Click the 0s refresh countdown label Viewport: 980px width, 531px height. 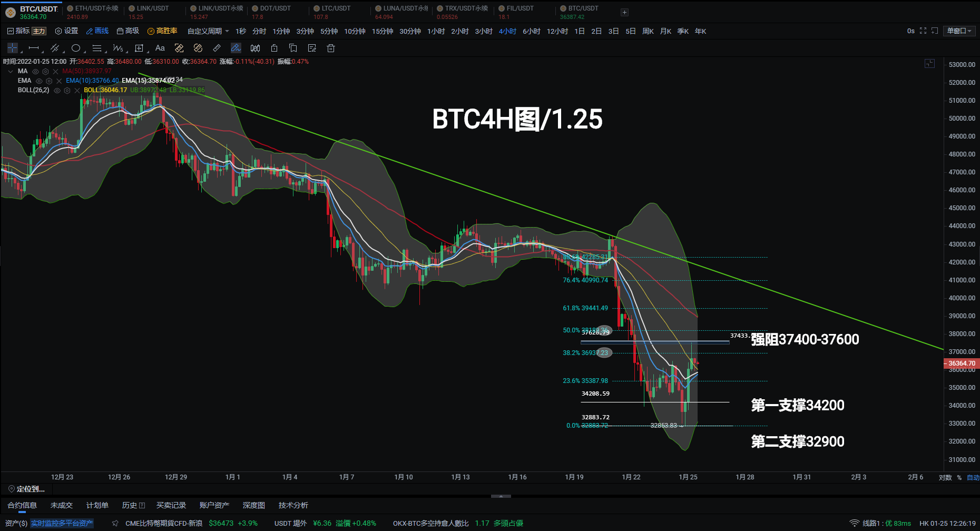(x=910, y=31)
